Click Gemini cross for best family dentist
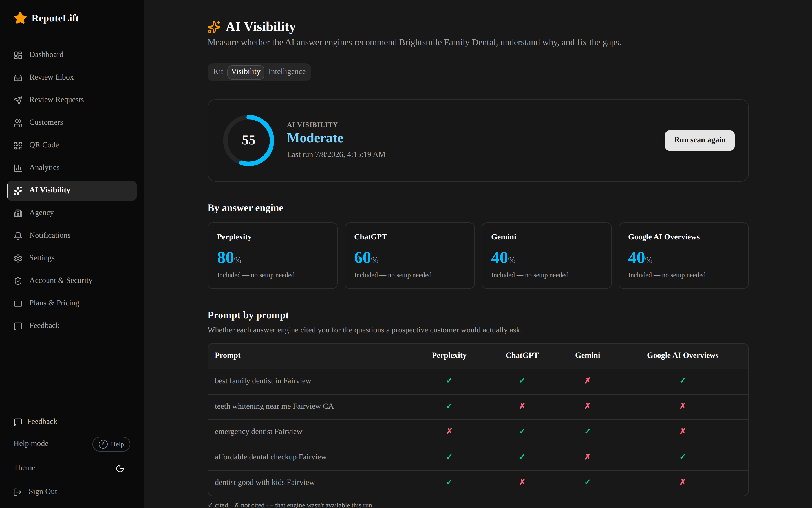812x508 pixels. pyautogui.click(x=587, y=381)
